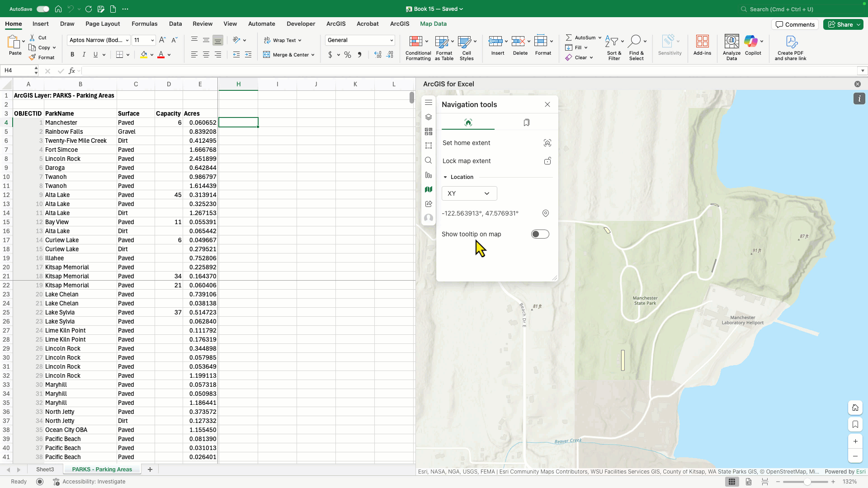This screenshot has width=868, height=488.
Task: Click the map zoom in plus button
Action: [x=855, y=441]
